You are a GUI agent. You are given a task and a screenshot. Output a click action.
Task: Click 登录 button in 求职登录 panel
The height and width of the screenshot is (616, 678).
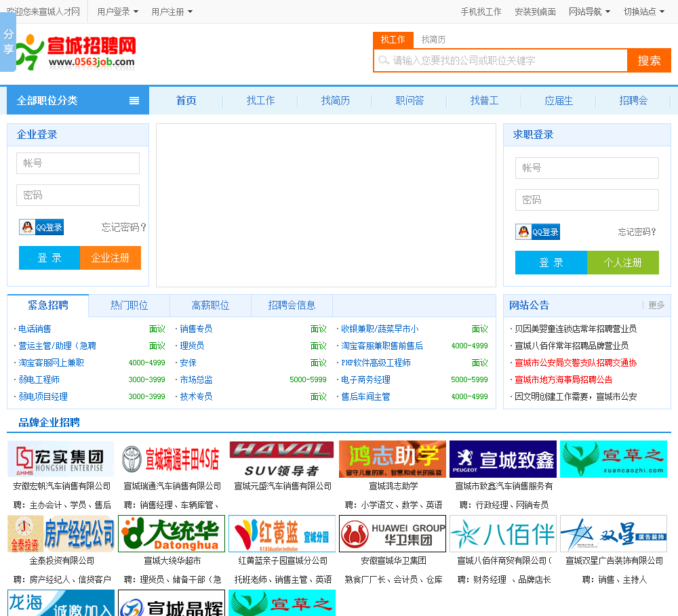551,262
